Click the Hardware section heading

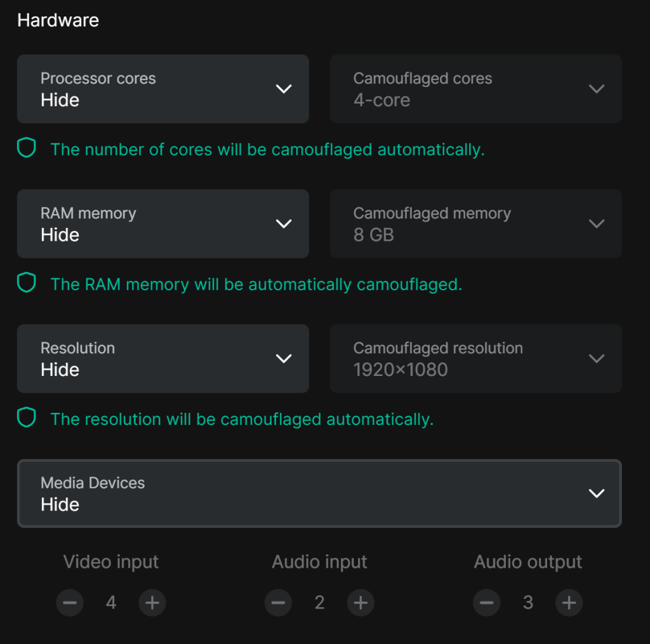(x=58, y=20)
